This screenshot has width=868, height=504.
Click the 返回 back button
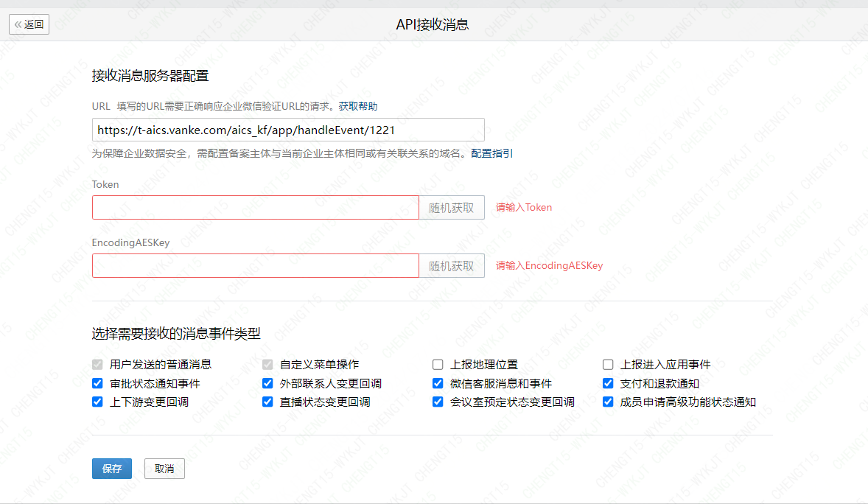(x=29, y=24)
